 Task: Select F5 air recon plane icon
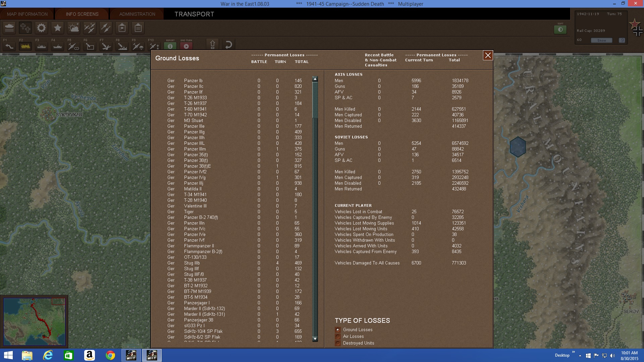pos(74,46)
